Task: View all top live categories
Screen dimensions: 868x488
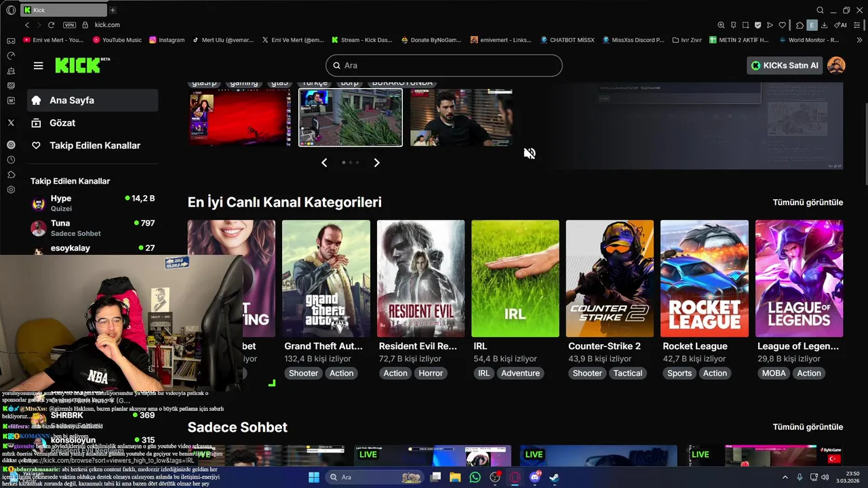Action: [x=808, y=202]
